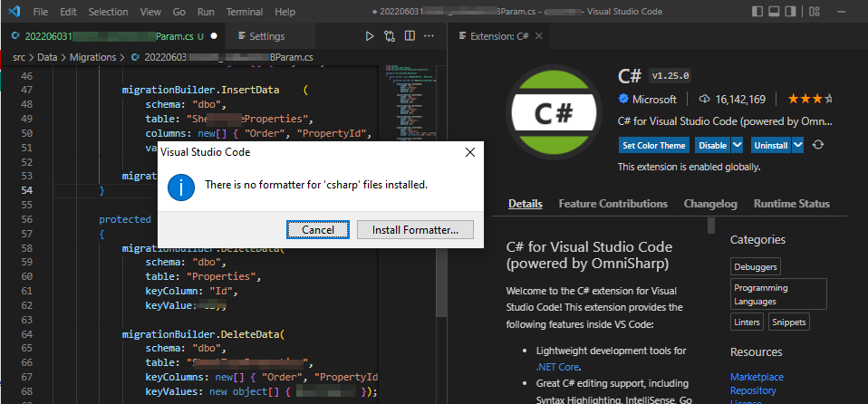
Task: Click the v1.25.0 version badge
Action: 670,76
